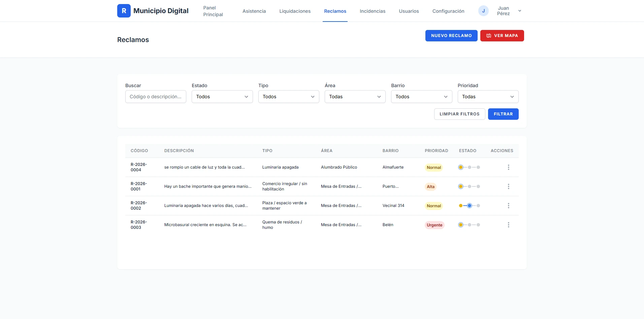644x319 pixels.
Task: Open the Usuarios tab
Action: (x=409, y=11)
